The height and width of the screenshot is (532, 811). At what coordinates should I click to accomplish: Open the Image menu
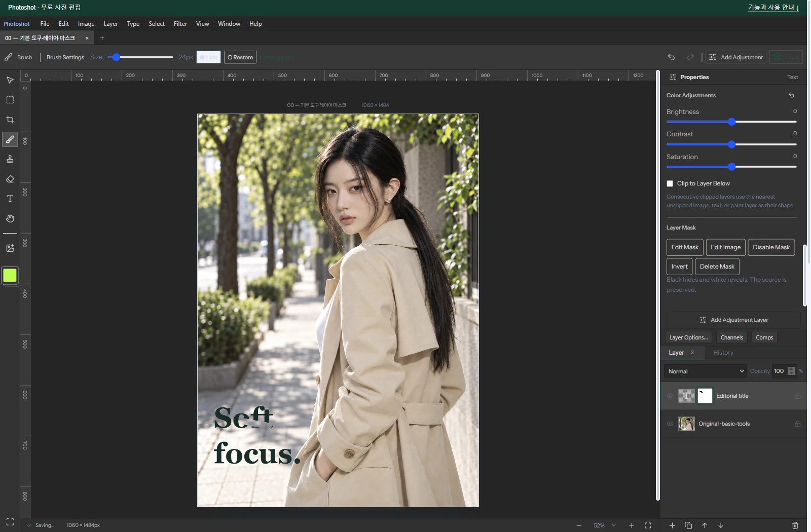point(86,24)
